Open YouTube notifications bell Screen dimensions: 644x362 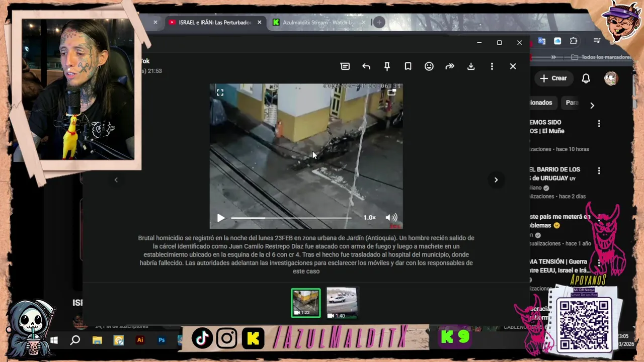pos(586,78)
